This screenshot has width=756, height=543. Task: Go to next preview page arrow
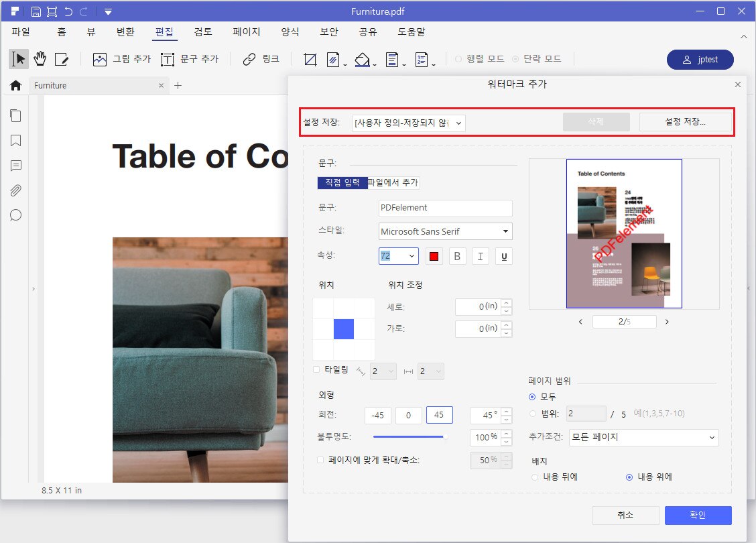click(x=667, y=322)
